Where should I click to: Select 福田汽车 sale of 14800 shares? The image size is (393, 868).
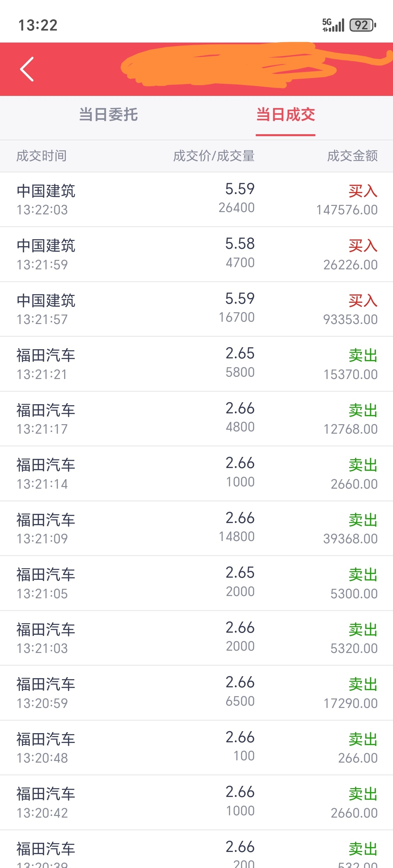[196, 528]
